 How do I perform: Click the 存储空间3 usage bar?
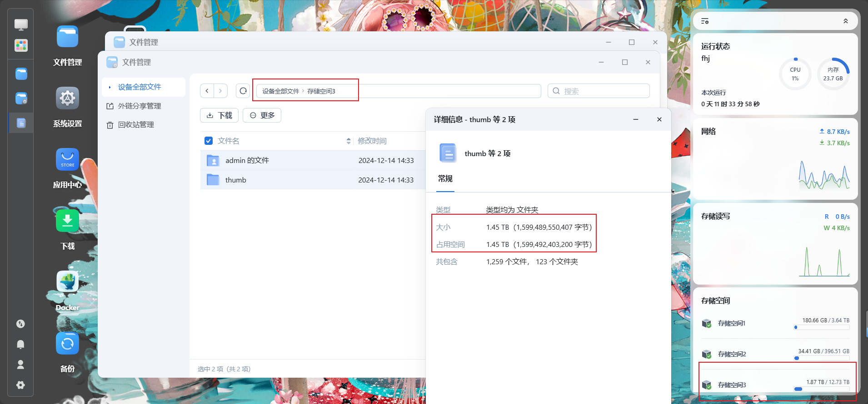[822, 389]
